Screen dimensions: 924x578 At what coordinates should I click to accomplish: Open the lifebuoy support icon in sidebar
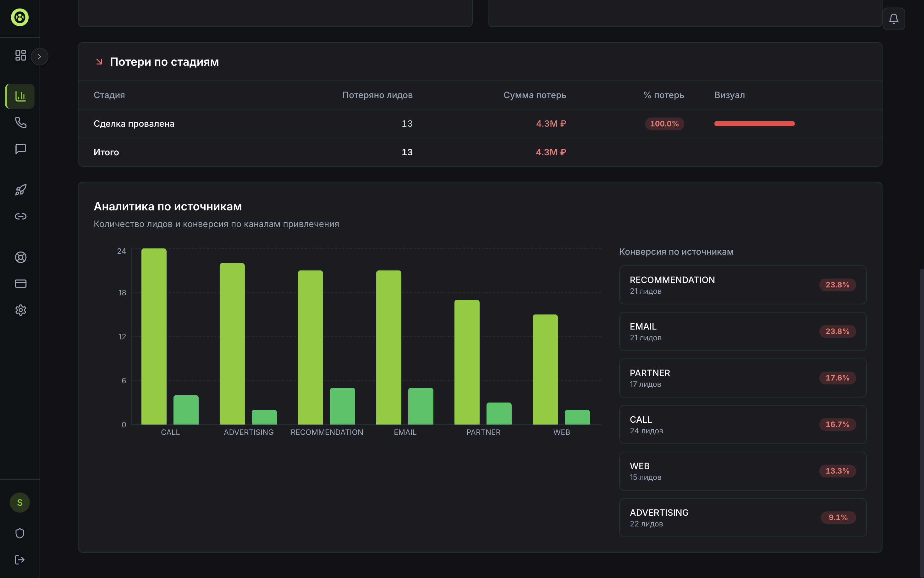21,257
